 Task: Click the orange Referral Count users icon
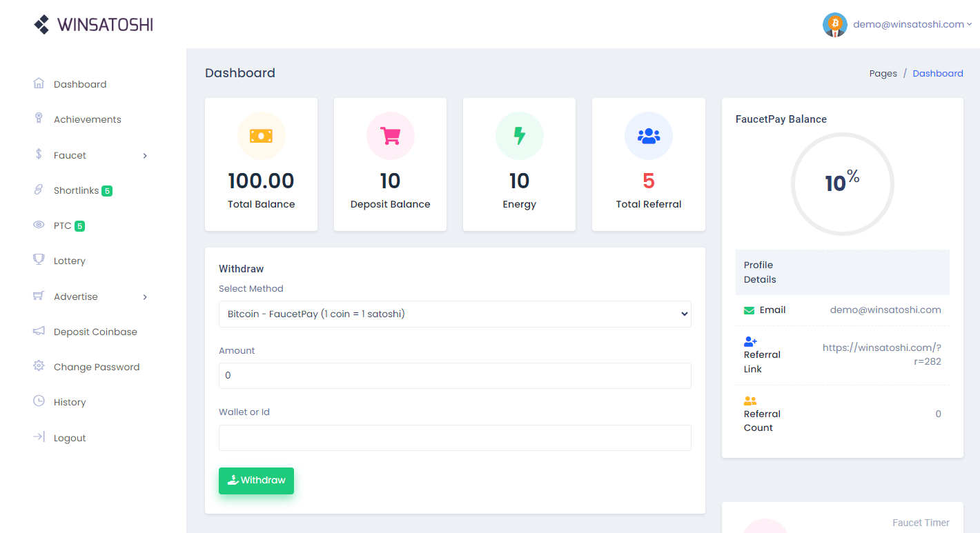point(750,401)
